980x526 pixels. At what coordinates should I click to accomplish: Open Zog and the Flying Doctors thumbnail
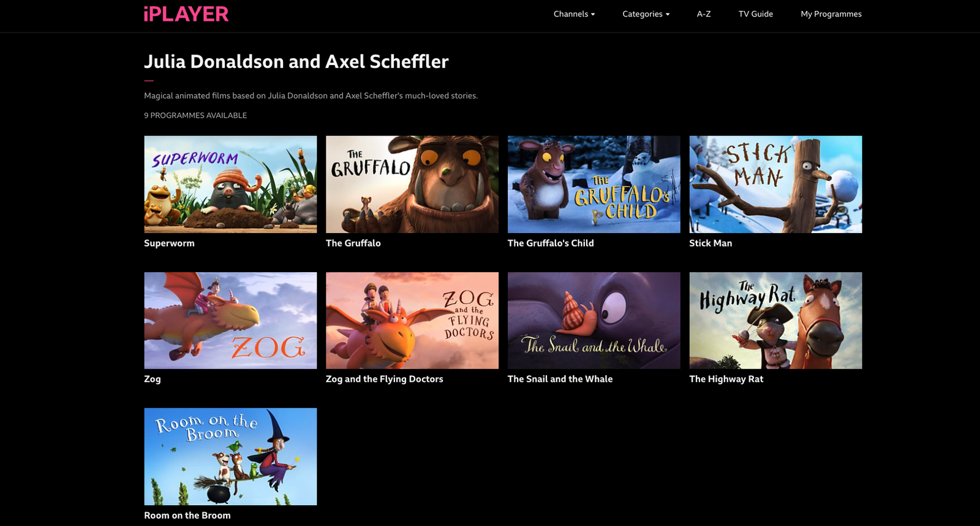point(412,321)
